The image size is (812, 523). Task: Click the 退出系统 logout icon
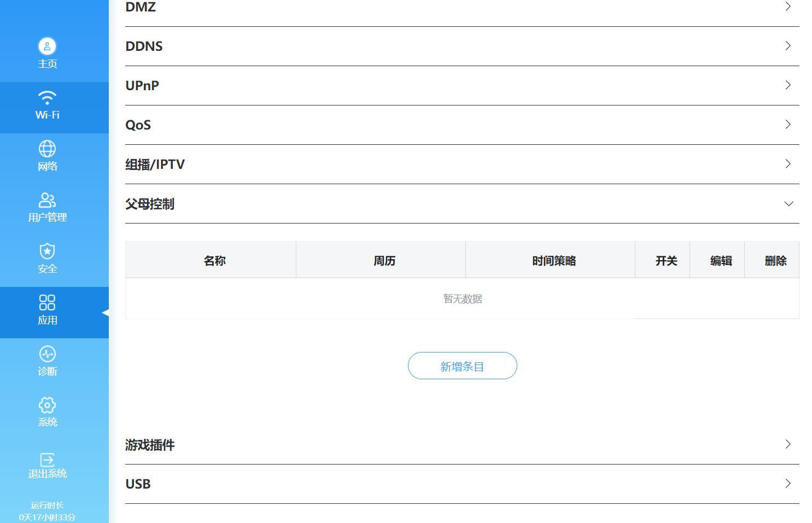pos(48,459)
